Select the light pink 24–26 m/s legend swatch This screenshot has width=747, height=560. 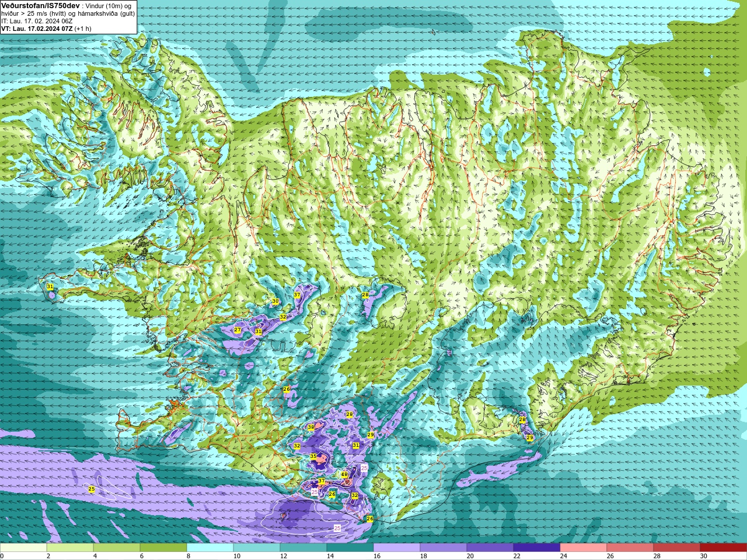[x=584, y=548]
